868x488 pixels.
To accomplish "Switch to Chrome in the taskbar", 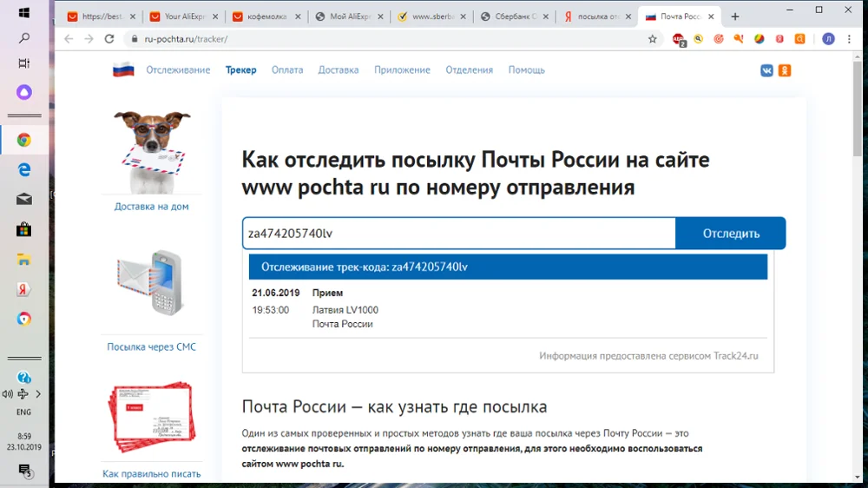I will click(23, 140).
